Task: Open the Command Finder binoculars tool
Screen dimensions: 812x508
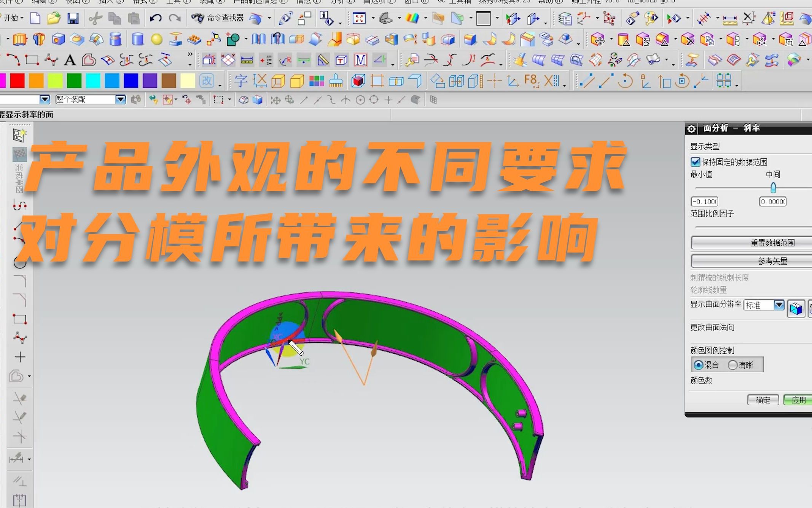Action: (x=197, y=18)
